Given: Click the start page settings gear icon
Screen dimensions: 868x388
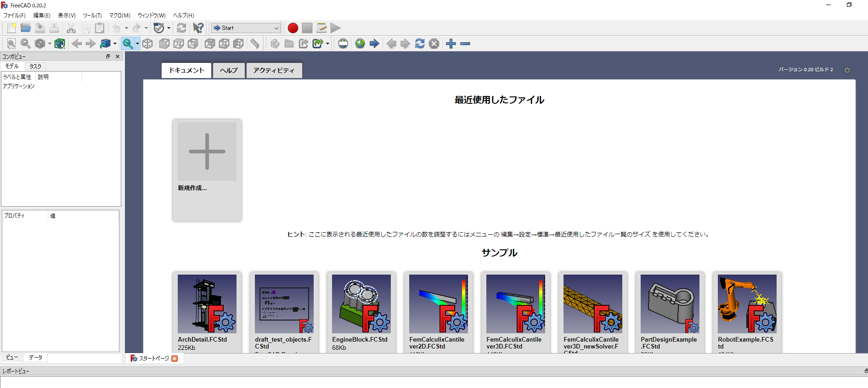Looking at the screenshot, I should coord(847,70).
